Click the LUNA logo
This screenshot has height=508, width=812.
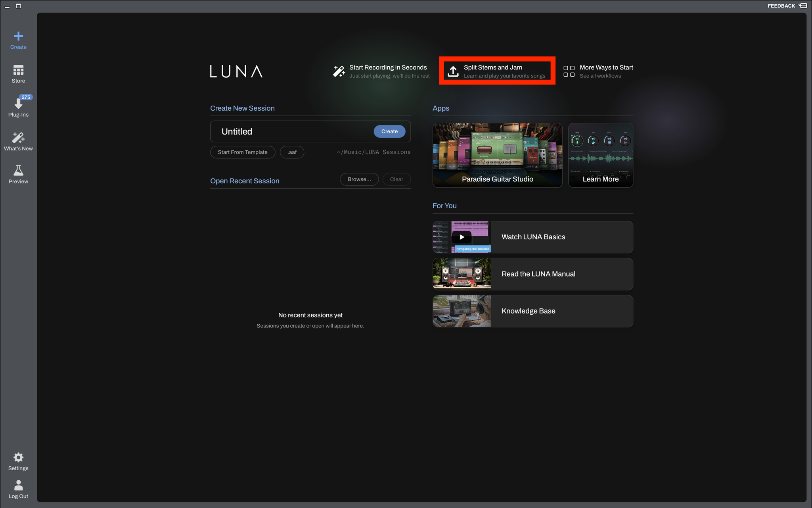236,71
